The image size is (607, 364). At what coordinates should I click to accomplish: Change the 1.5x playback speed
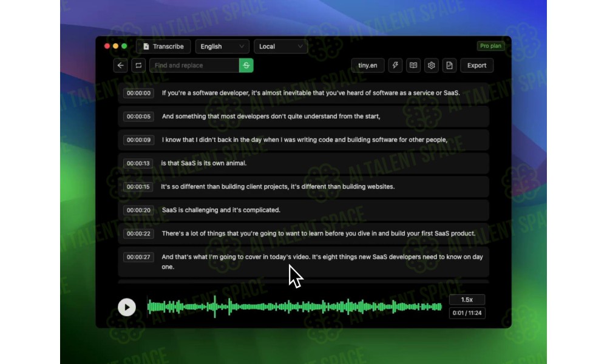[x=467, y=300]
